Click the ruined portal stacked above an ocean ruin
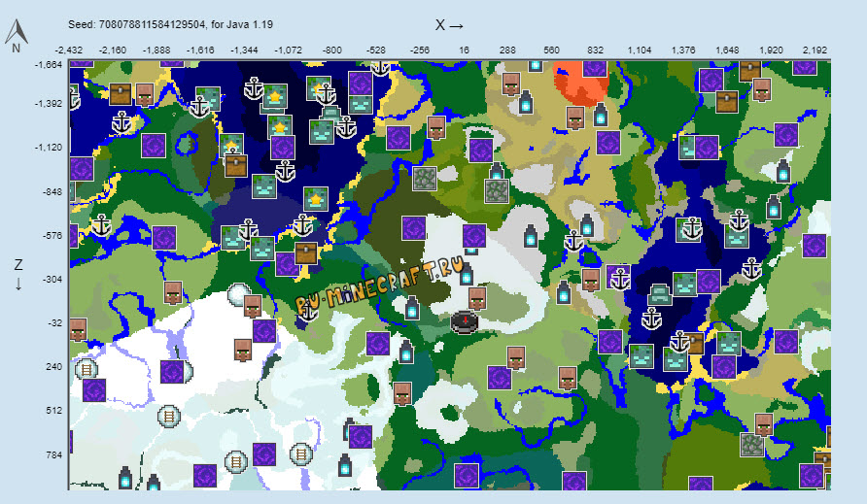The height and width of the screenshot is (504, 867). [361, 84]
